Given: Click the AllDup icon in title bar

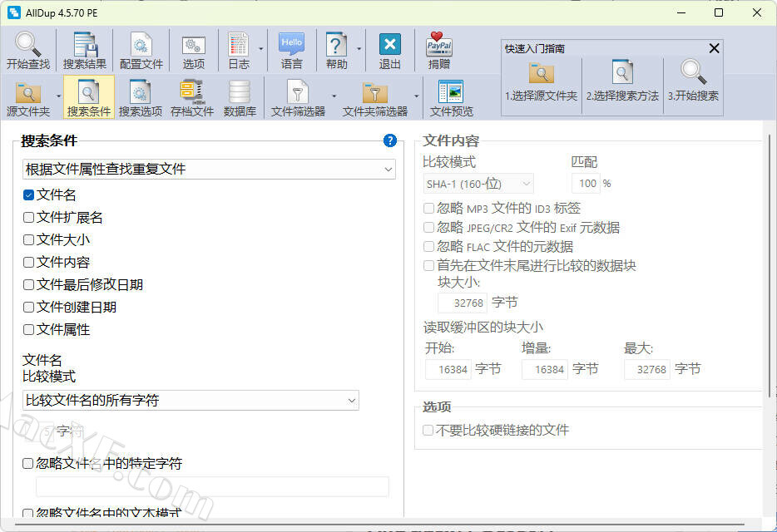Looking at the screenshot, I should (14, 12).
